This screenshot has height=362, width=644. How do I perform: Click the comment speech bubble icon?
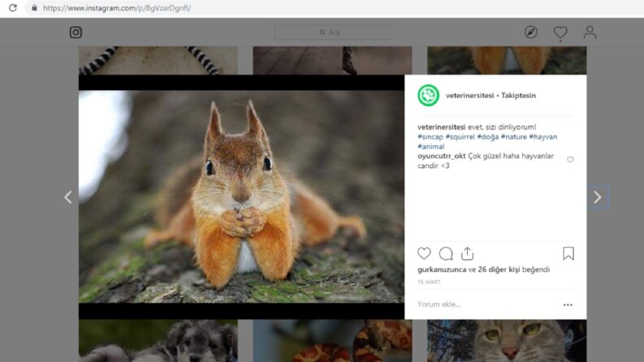tap(446, 254)
